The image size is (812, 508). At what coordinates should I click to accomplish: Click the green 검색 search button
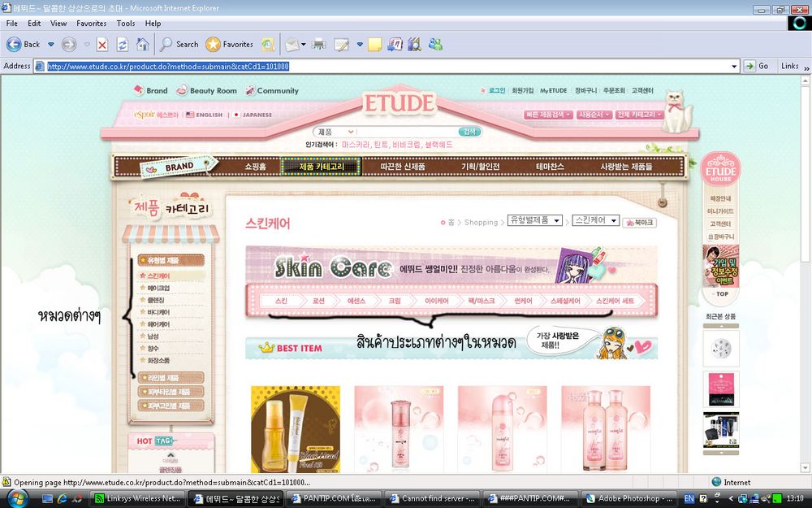[469, 132]
